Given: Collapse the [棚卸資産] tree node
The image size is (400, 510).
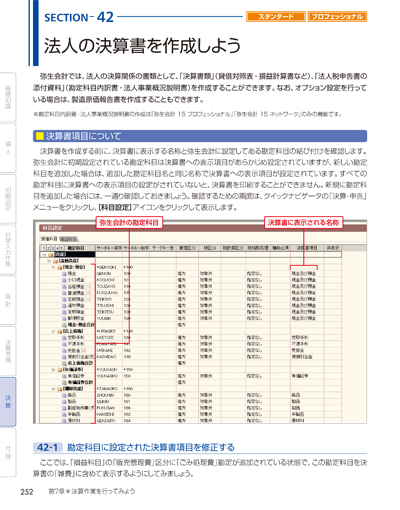Looking at the screenshot, I should [x=53, y=389].
